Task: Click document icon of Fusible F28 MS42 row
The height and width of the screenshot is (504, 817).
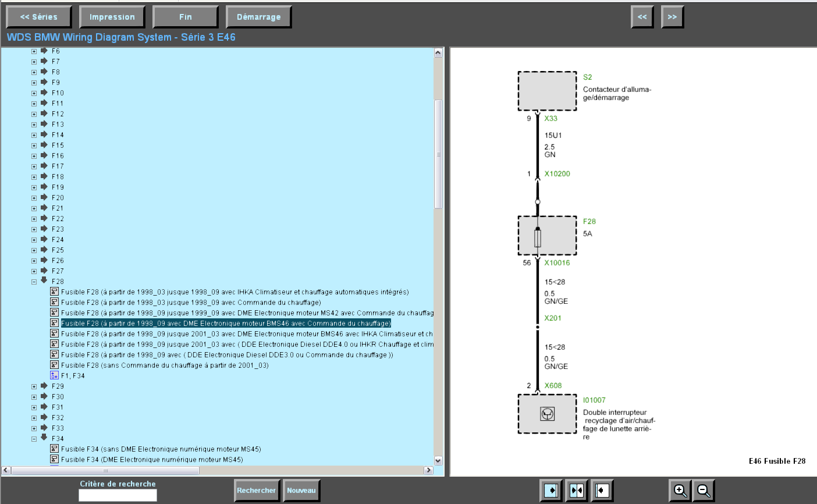Action: (54, 313)
